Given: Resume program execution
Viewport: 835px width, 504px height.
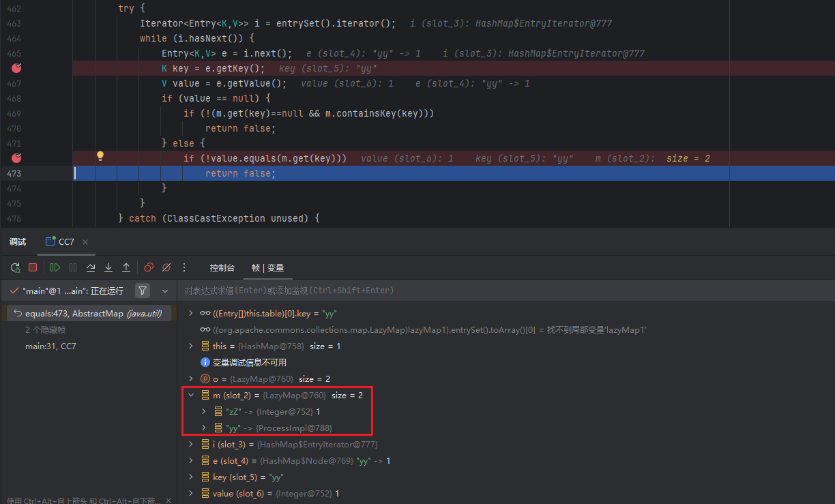Looking at the screenshot, I should 55,267.
